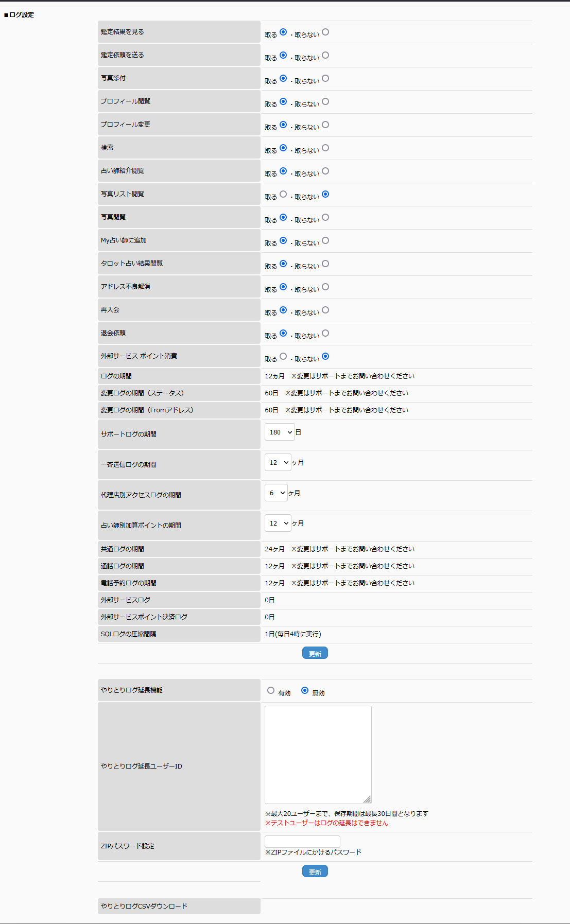
Task: Set やりとりログ延長機能 to 有効
Action: 271,691
